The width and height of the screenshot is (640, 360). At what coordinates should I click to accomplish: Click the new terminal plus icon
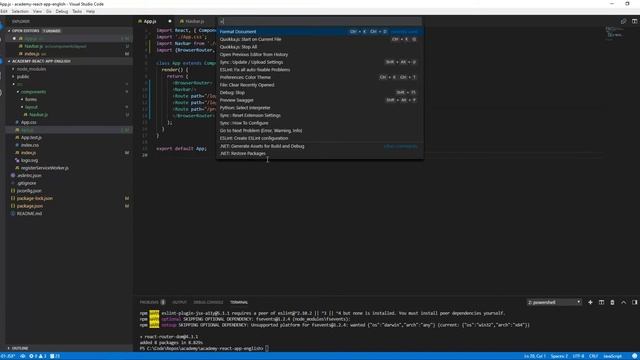coord(590,302)
